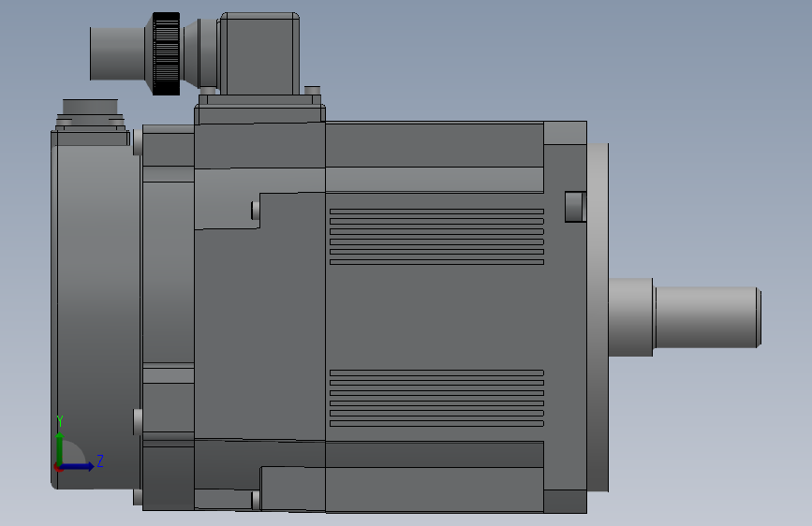Select the black knurled connector ring

coord(166,54)
